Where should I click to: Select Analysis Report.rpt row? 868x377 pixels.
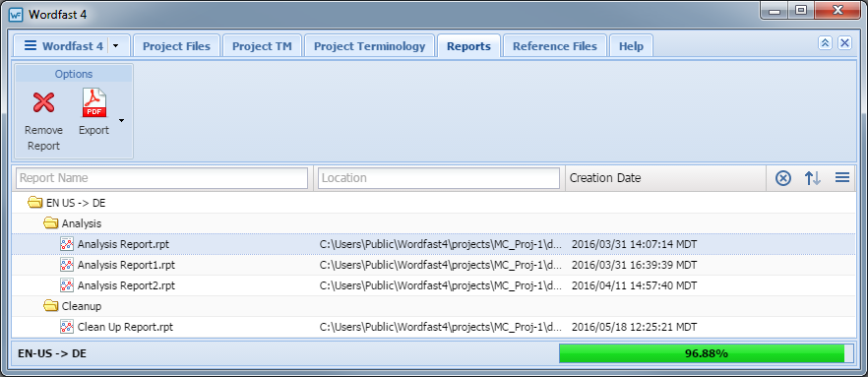point(433,244)
